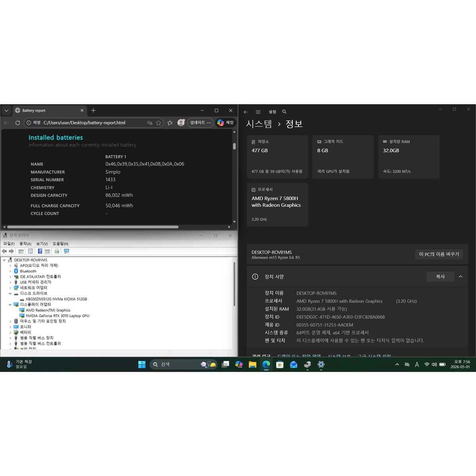Go back in Settings window
This screenshot has width=476, height=476.
246,112
